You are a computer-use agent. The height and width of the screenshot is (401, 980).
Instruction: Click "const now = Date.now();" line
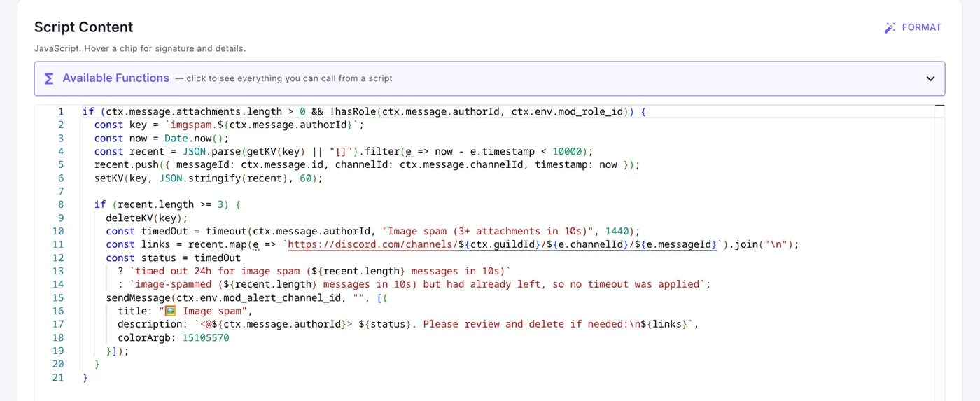(x=162, y=138)
